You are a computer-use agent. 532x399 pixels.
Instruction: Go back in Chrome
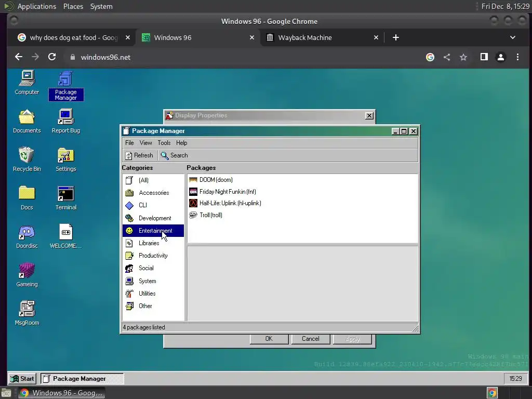pyautogui.click(x=19, y=57)
